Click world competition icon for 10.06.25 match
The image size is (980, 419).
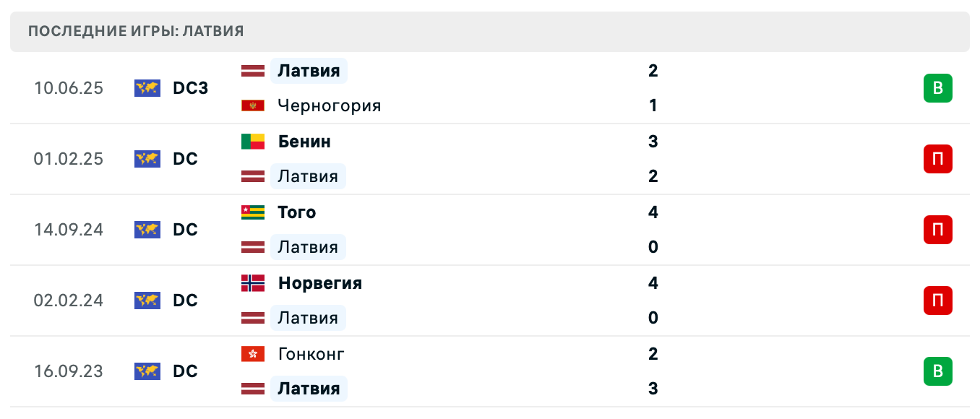[x=147, y=88]
